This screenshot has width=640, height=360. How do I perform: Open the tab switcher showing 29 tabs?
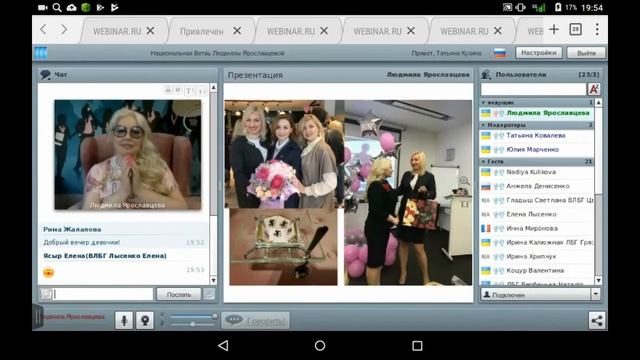pos(576,29)
